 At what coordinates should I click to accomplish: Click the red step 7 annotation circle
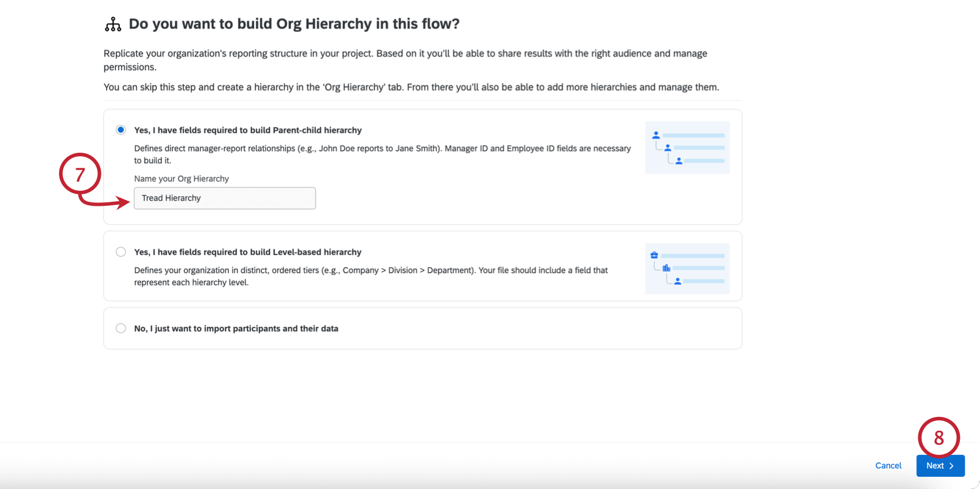click(80, 174)
